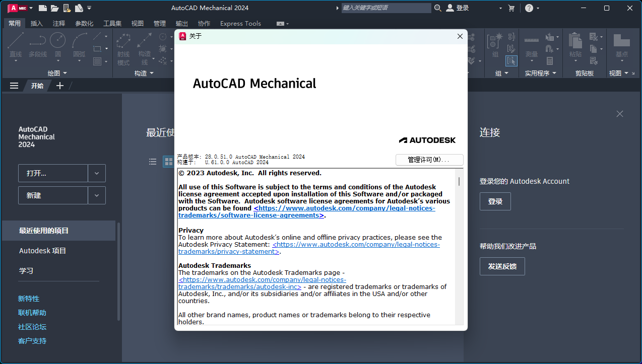Switch to the 参数化 ribbon tab
Image resolution: width=642 pixels, height=364 pixels.
(x=84, y=23)
